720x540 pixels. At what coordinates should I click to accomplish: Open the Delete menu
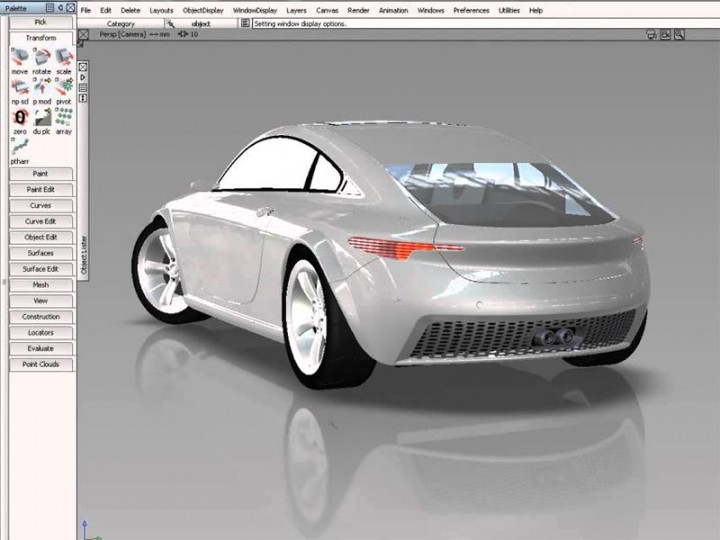tap(130, 10)
